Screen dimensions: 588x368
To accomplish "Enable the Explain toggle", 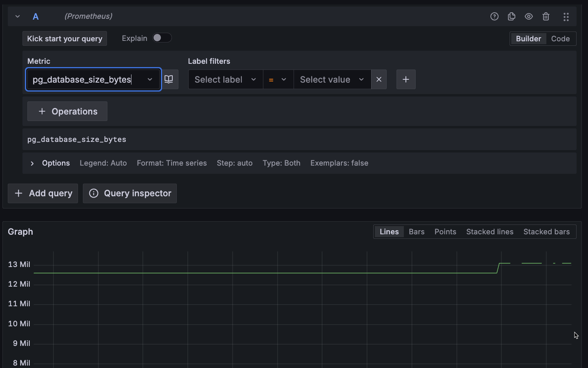I will tap(162, 38).
